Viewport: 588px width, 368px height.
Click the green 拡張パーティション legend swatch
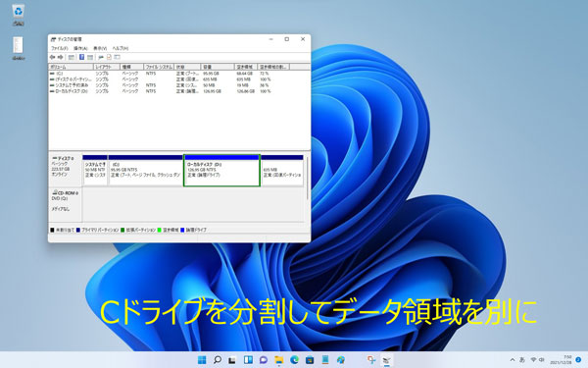coord(122,230)
